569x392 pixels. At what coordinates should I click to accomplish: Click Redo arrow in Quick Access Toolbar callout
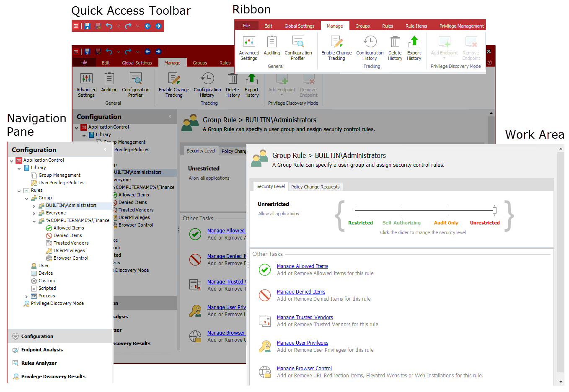click(x=128, y=26)
